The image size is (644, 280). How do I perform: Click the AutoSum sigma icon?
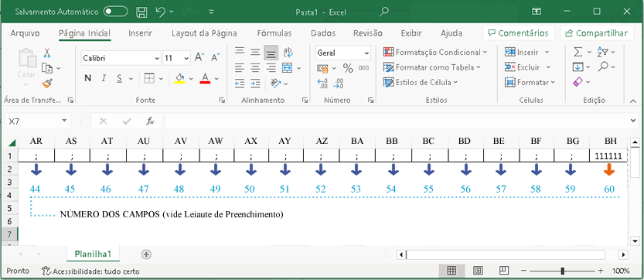pos(578,53)
